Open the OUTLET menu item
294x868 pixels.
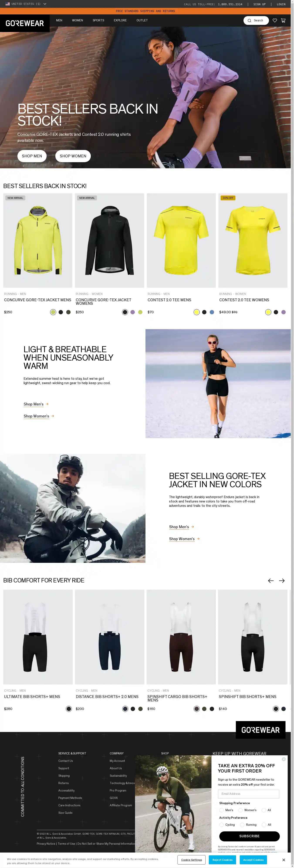[x=142, y=20]
